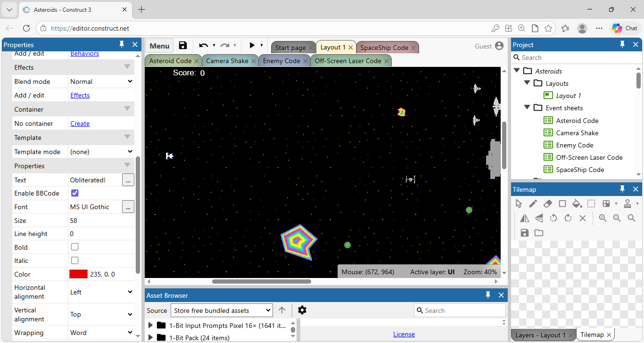
Task: Click the Text property ellipsis button
Action: coord(128,180)
